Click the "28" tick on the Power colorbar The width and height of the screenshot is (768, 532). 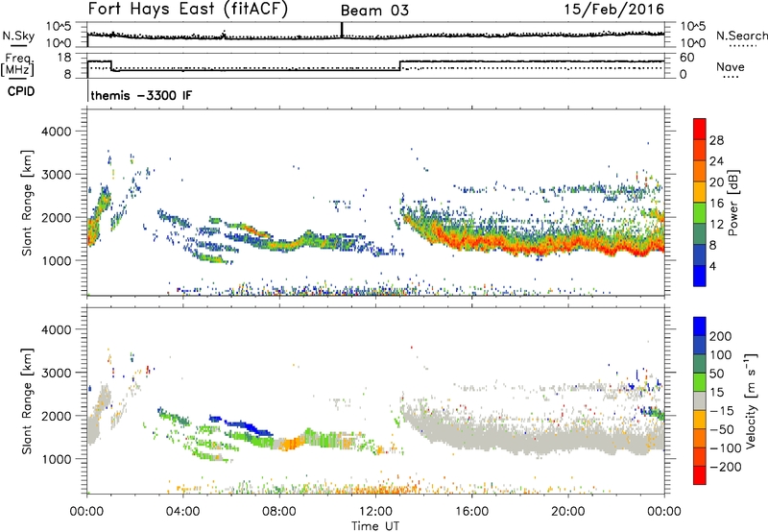point(716,140)
